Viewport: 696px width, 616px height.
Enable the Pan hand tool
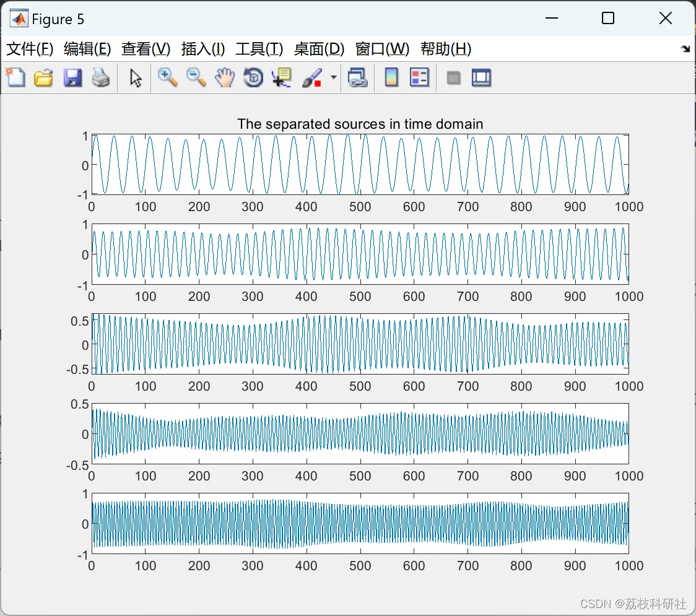pyautogui.click(x=225, y=78)
